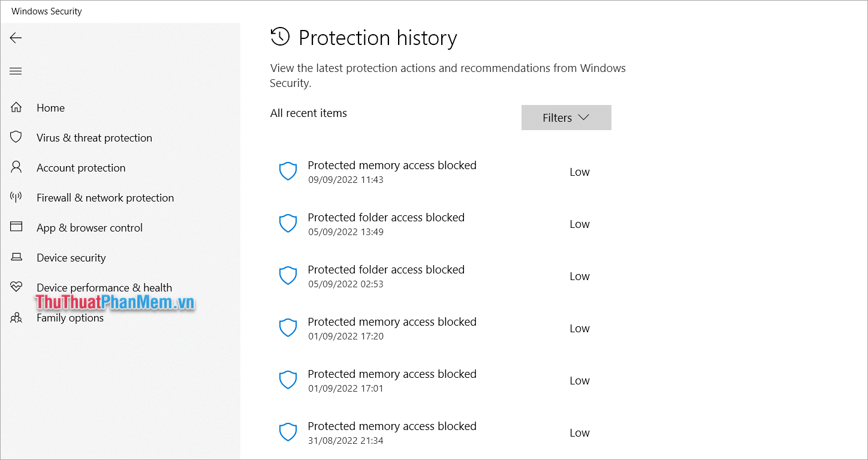The height and width of the screenshot is (460, 868).
Task: Click the shield icon on the 31/08/2022 event
Action: 288,432
